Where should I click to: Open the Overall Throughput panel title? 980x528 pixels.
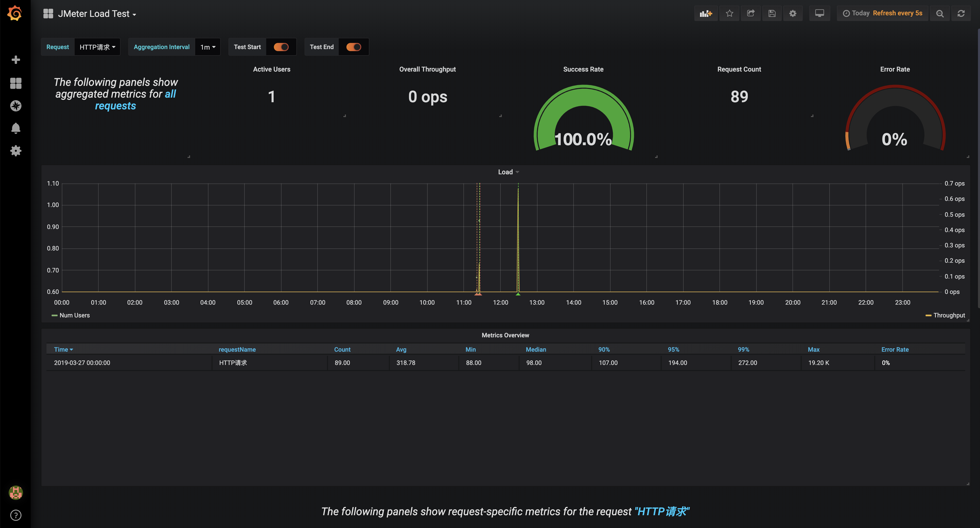pyautogui.click(x=427, y=69)
